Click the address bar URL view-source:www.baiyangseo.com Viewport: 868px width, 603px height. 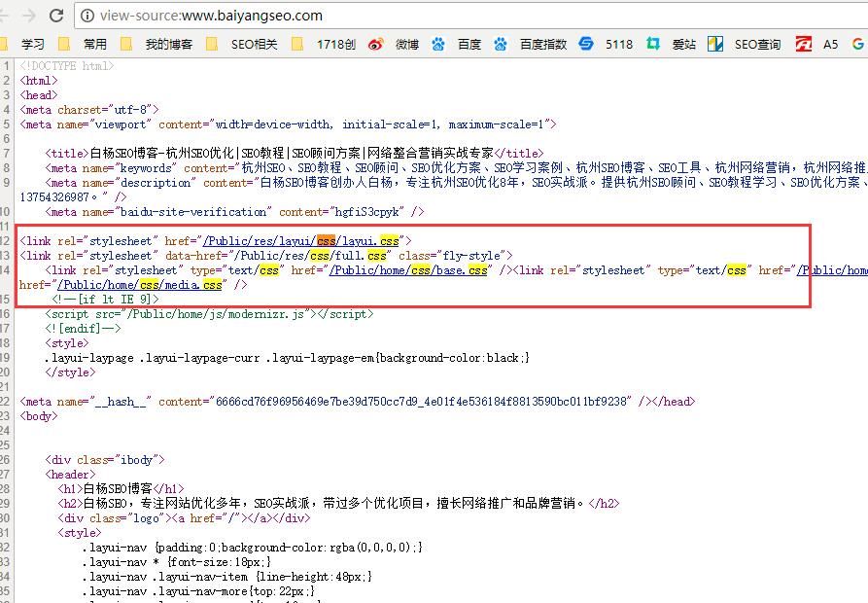coord(211,16)
